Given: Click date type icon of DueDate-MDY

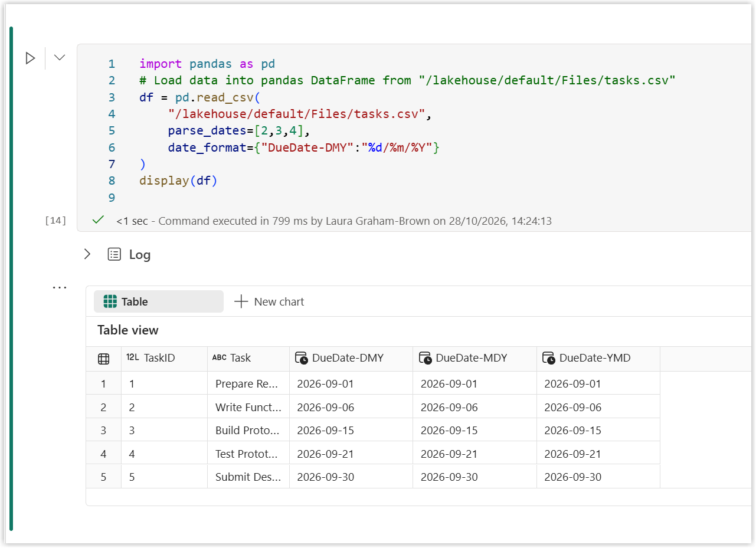Looking at the screenshot, I should click(426, 358).
